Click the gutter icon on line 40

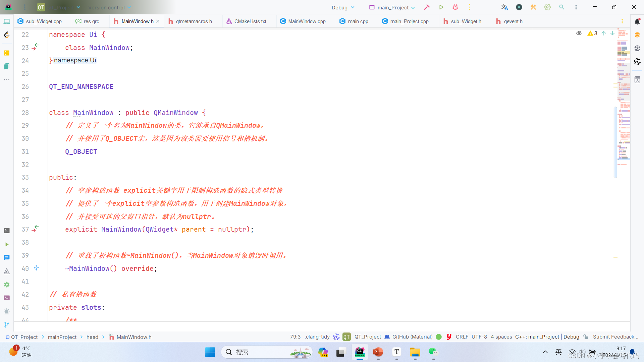pos(36,268)
